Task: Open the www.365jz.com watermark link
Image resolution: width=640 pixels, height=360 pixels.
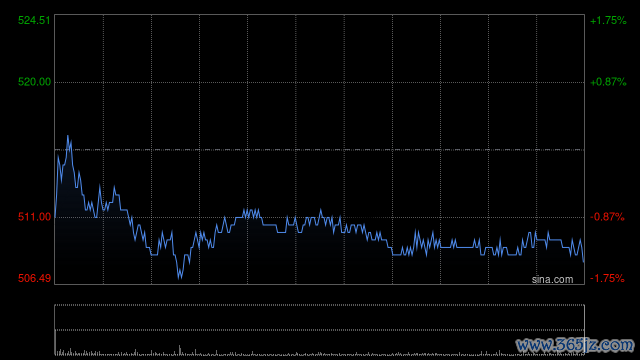Action: click(575, 345)
